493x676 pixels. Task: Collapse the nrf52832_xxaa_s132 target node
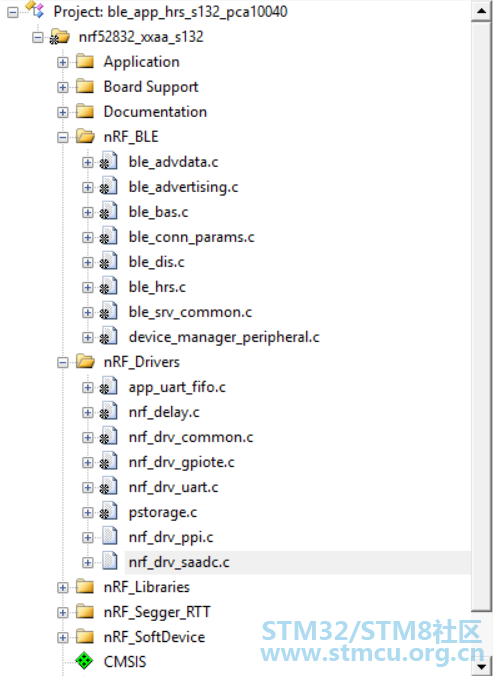click(x=38, y=37)
